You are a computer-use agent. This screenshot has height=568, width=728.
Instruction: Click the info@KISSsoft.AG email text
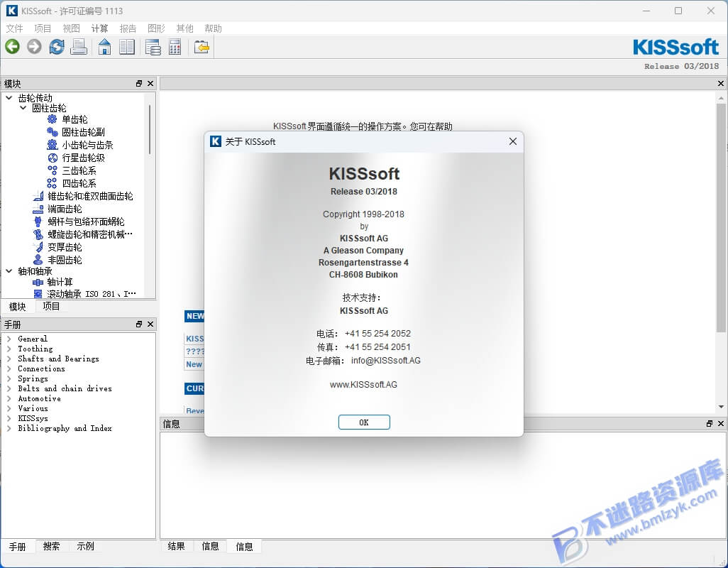click(386, 361)
